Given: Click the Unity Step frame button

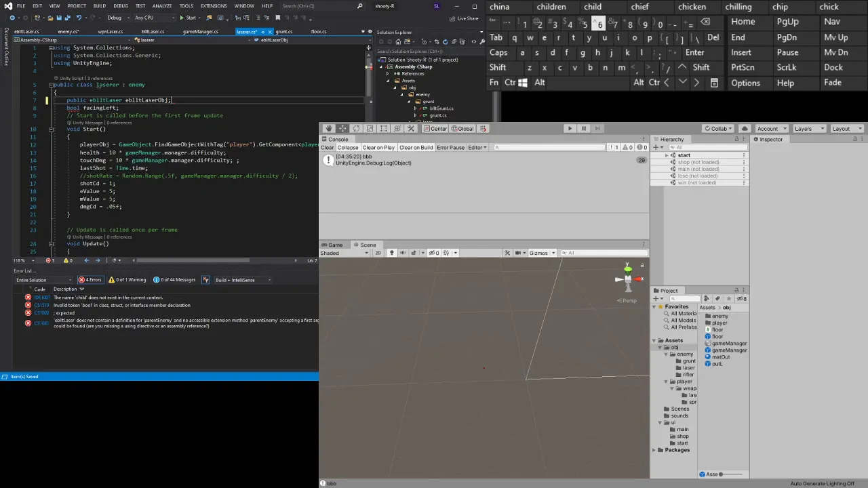Looking at the screenshot, I should (x=597, y=128).
